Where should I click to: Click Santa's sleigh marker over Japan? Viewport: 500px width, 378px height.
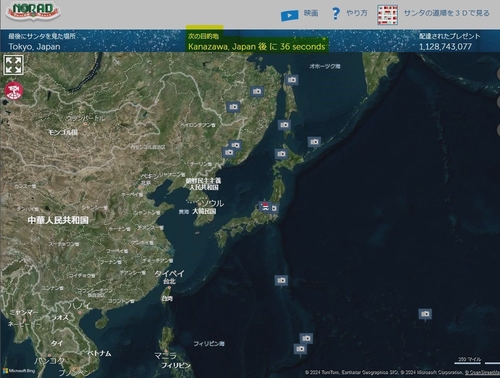(265, 206)
